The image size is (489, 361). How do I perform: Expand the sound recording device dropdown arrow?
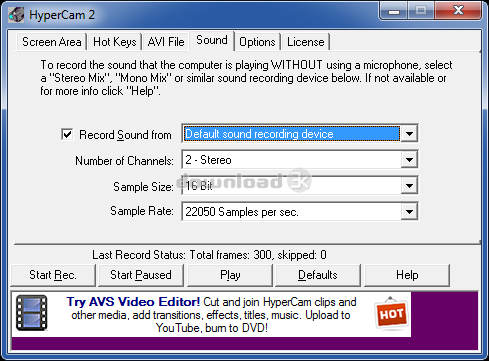coord(409,134)
